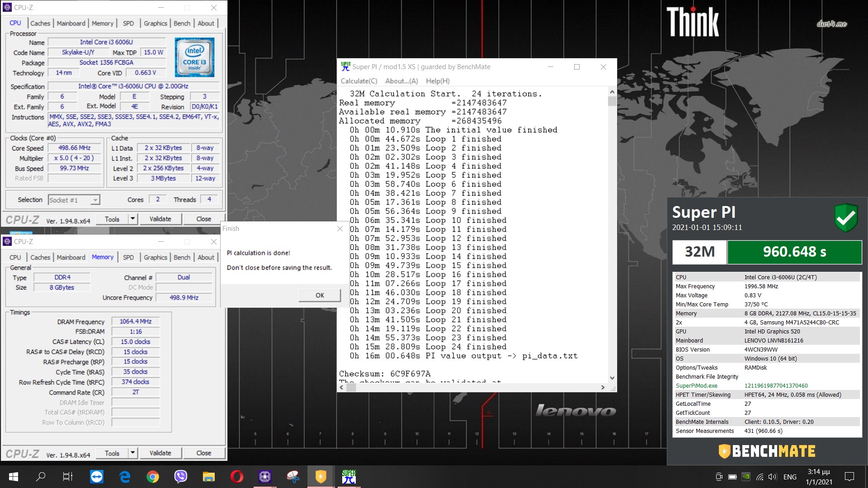Screen dimensions: 868x488
Task: Click the 960.648 s result bar
Action: pos(794,252)
